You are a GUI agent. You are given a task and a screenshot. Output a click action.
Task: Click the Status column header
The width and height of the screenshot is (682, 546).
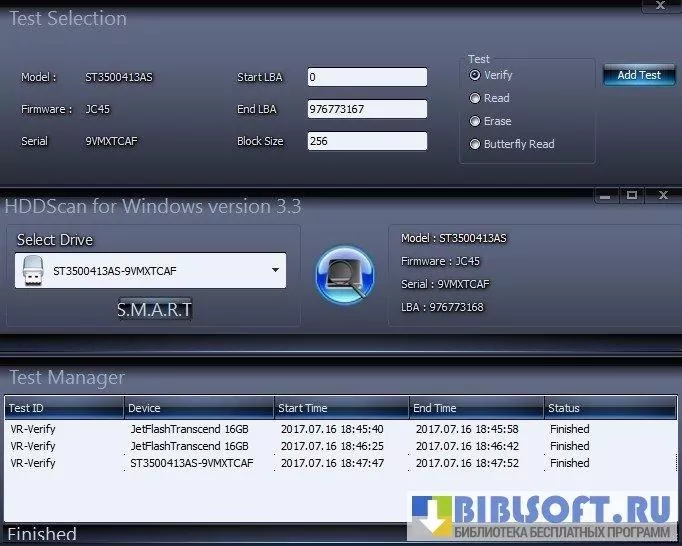click(x=609, y=408)
